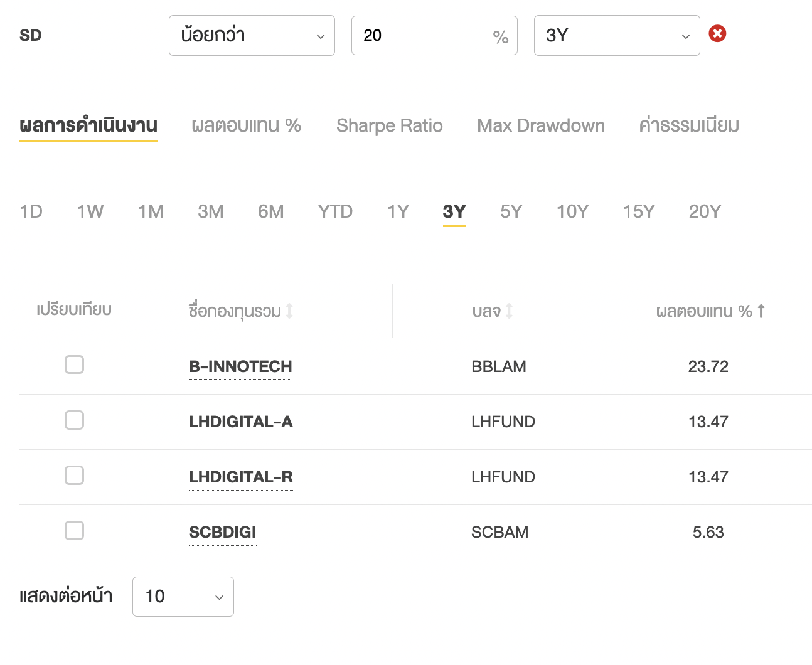Select the 3M period
The width and height of the screenshot is (812, 665).
coord(211,211)
